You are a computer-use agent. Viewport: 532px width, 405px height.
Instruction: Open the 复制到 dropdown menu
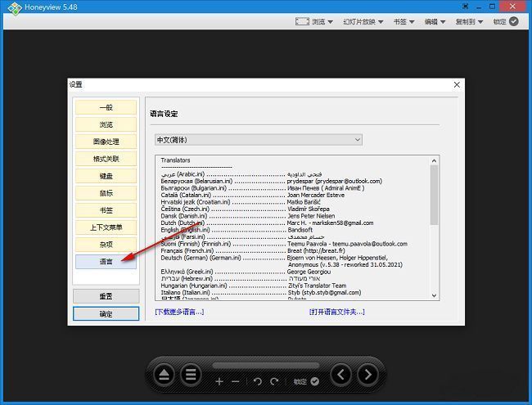click(x=471, y=22)
